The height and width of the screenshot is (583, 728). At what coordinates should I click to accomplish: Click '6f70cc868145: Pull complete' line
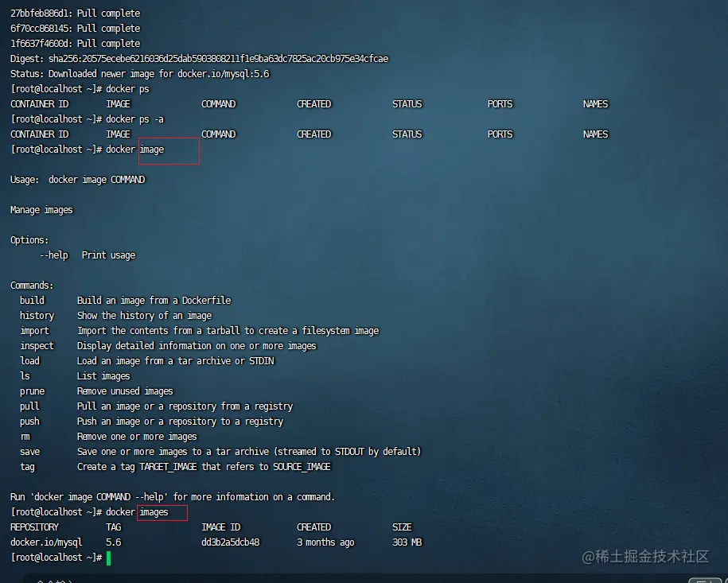click(x=76, y=29)
